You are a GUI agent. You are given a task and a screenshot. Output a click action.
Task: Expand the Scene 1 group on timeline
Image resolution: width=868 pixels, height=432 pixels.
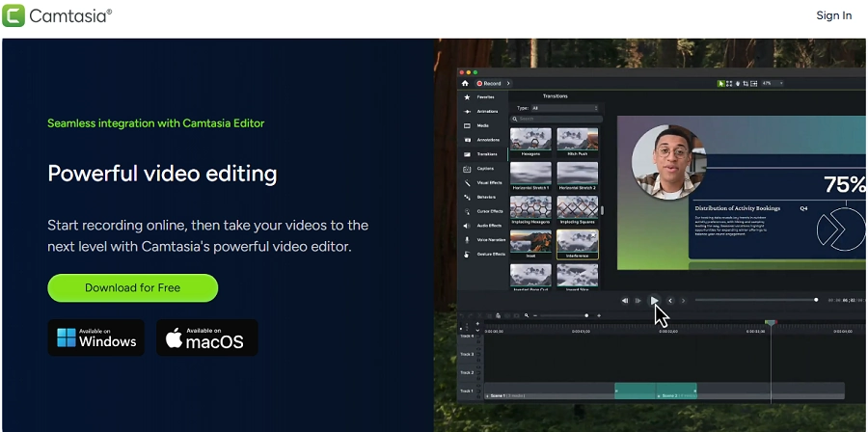tap(488, 396)
